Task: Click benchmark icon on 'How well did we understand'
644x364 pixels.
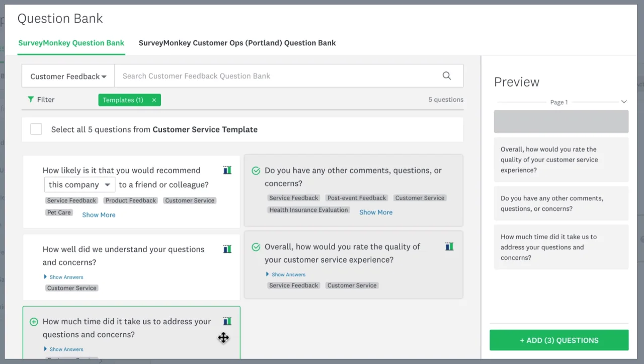Action: click(227, 249)
